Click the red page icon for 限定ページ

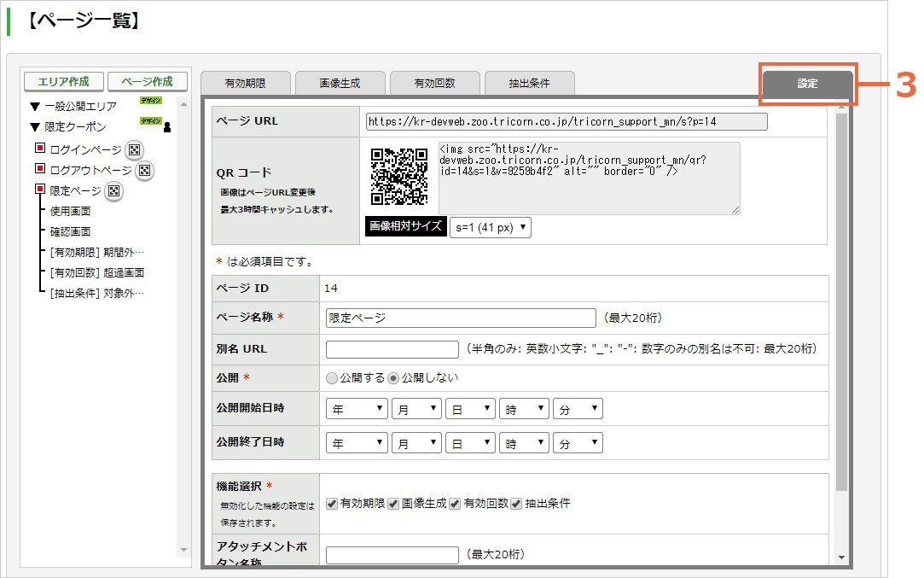click(x=40, y=189)
